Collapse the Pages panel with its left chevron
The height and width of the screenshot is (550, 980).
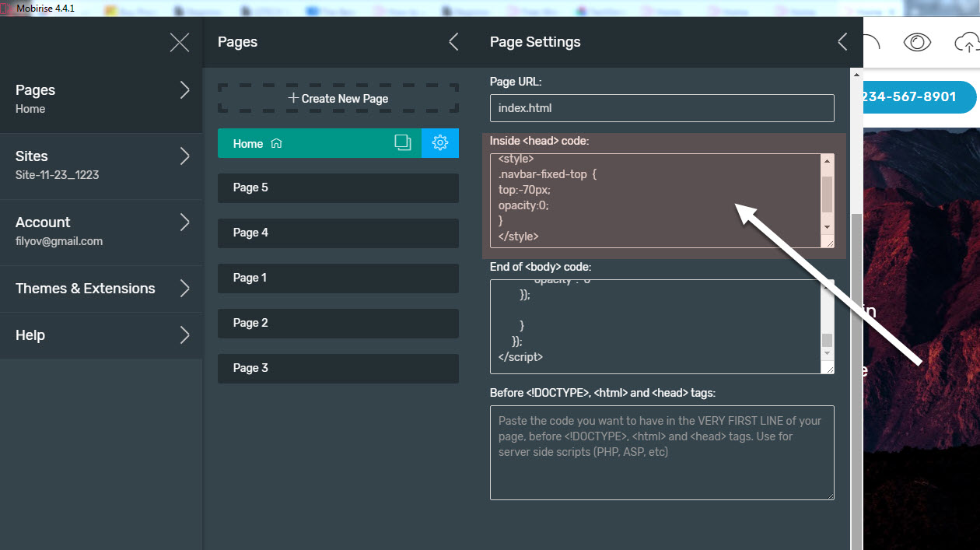coord(453,42)
